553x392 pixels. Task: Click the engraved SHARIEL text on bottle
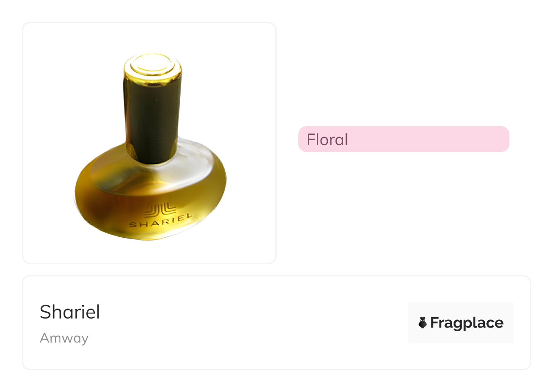158,222
